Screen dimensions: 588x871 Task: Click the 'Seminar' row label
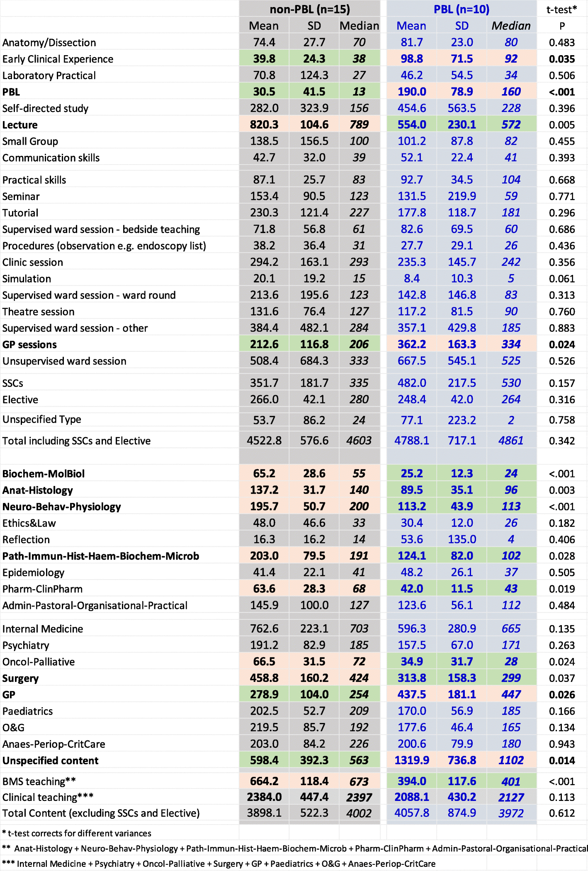(21, 197)
